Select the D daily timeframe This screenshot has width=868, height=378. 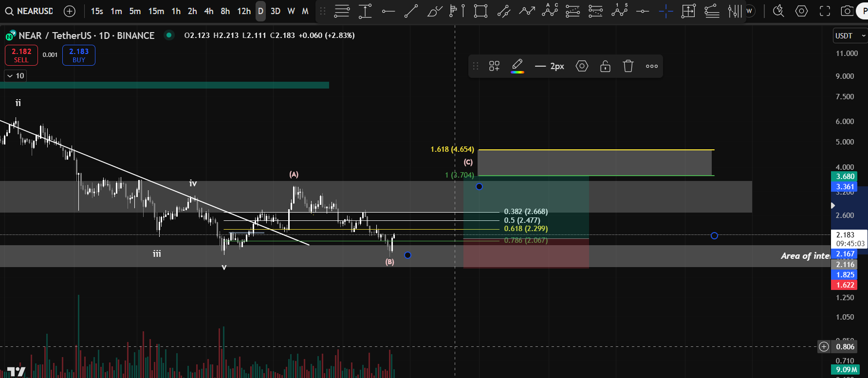260,11
